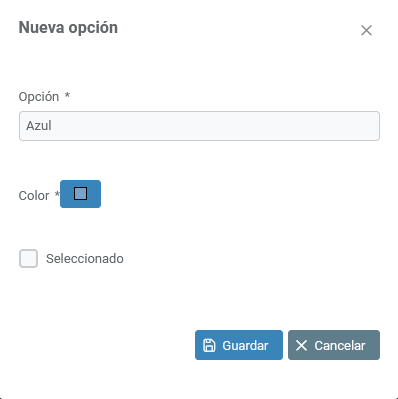Open the color picker square swatch
This screenshot has height=399, width=398.
80,193
